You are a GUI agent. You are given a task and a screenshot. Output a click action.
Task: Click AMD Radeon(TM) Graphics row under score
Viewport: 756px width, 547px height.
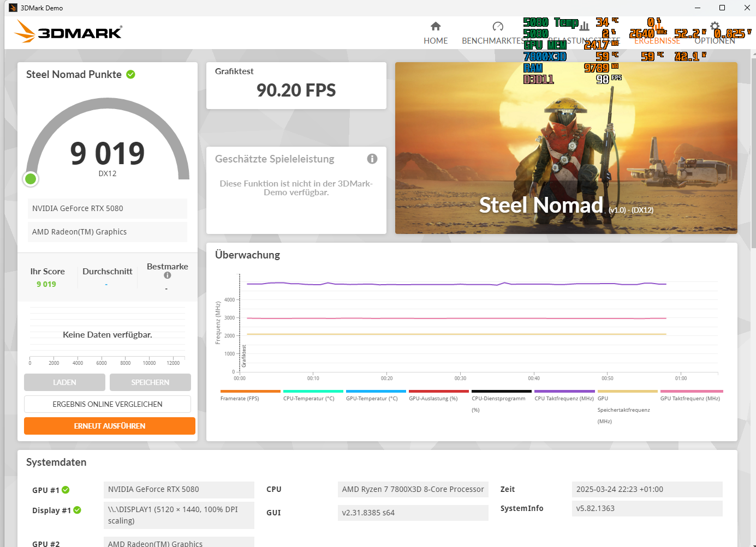point(108,232)
